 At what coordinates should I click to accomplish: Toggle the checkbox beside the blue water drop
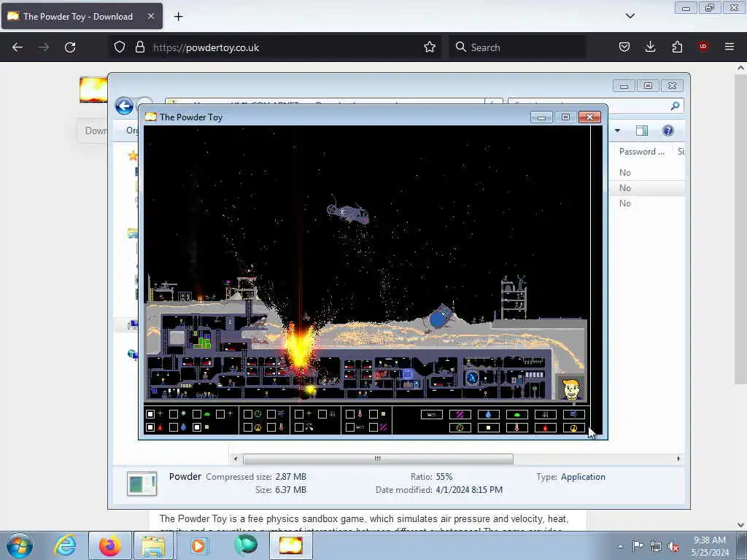coord(174,427)
